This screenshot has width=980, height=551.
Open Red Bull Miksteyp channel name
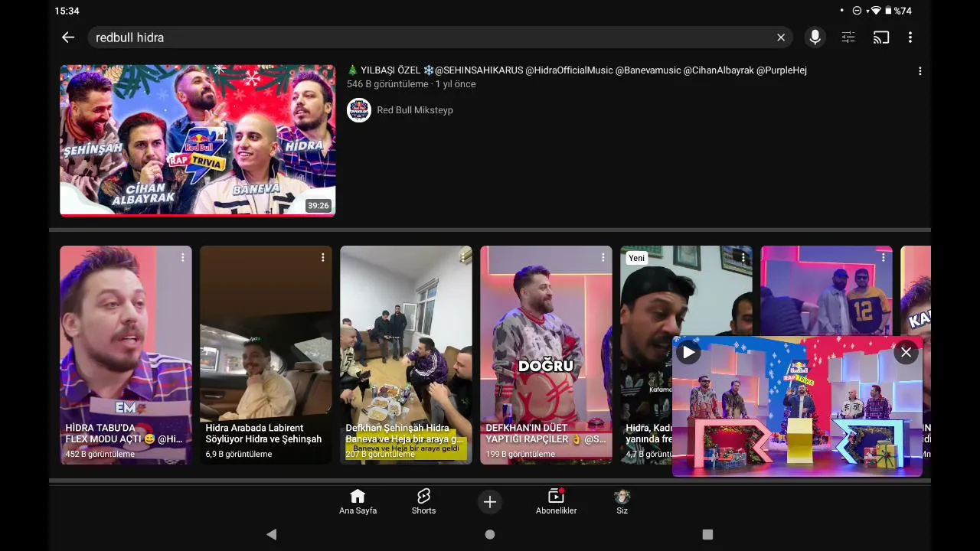[x=415, y=110]
